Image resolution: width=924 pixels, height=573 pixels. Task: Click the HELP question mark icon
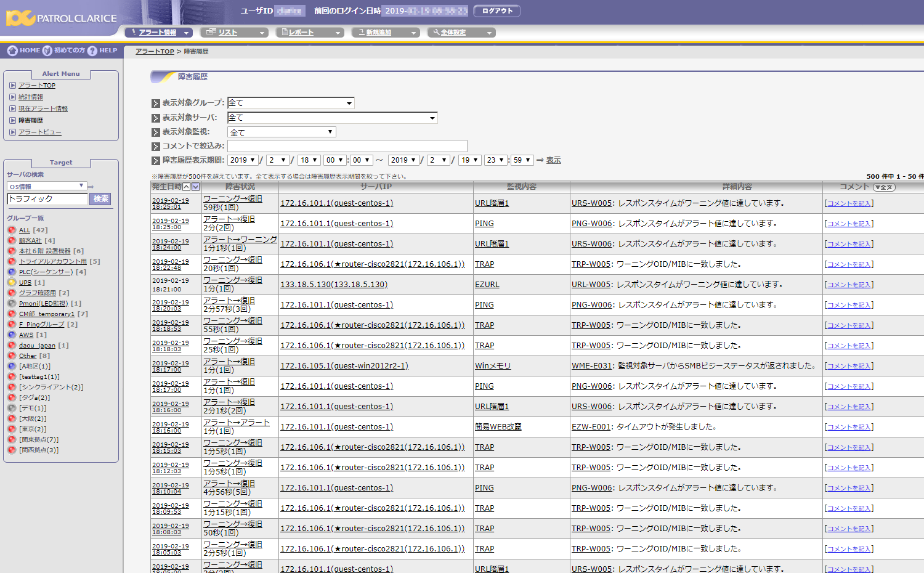click(92, 51)
